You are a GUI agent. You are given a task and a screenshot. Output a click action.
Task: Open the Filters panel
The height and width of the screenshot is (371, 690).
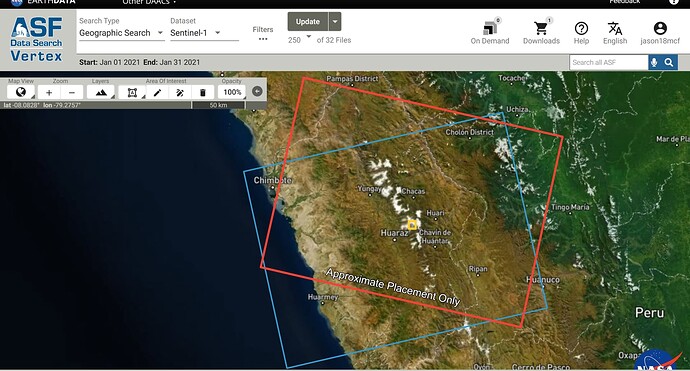(x=263, y=33)
